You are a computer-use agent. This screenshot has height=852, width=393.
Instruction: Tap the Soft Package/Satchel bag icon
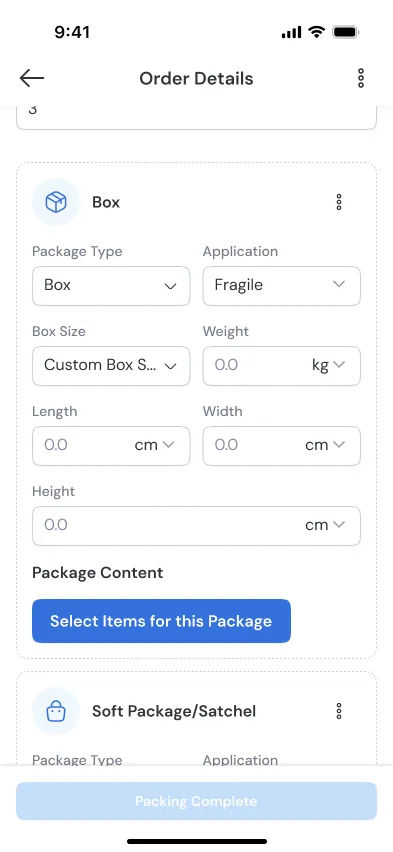55,711
